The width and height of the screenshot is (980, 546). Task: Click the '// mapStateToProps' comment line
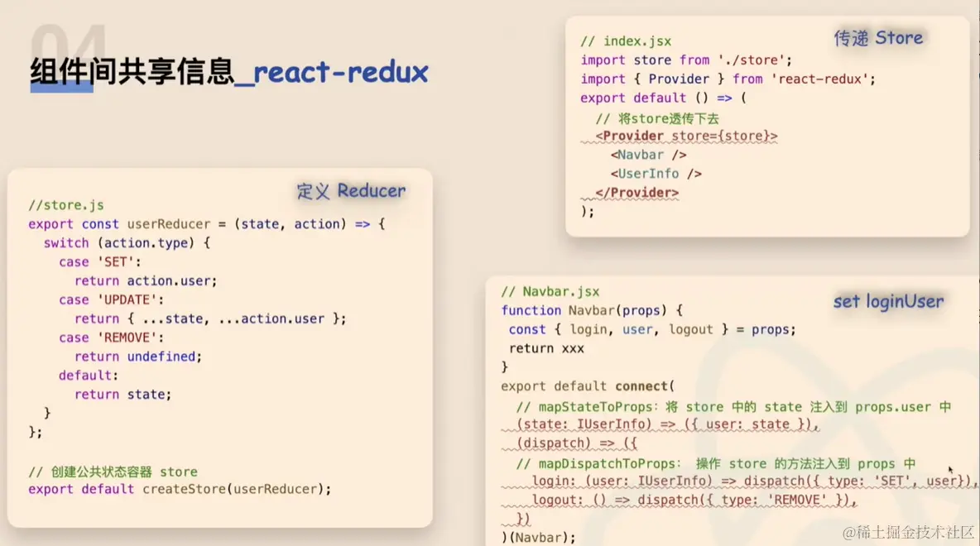coord(733,407)
